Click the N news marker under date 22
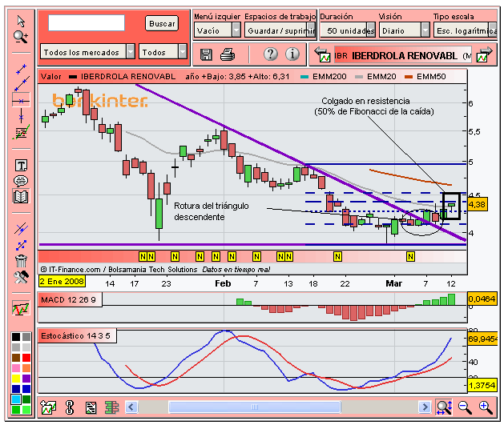The image size is (504, 425). click(x=337, y=256)
